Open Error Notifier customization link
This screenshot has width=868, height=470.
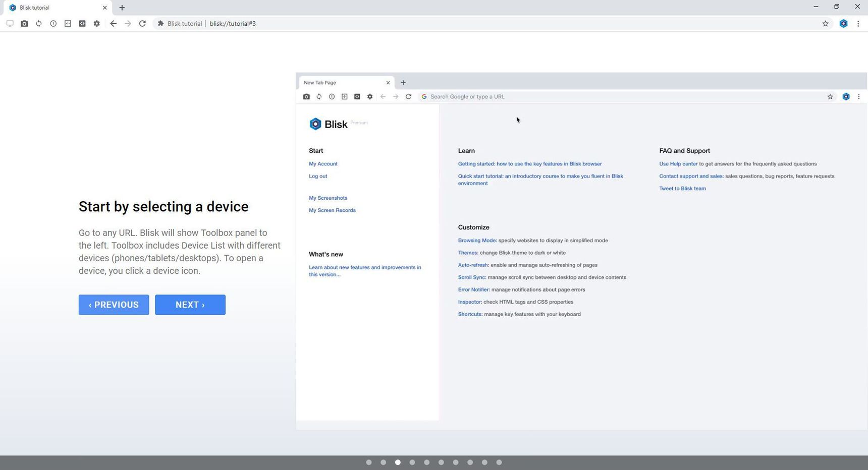click(x=474, y=290)
